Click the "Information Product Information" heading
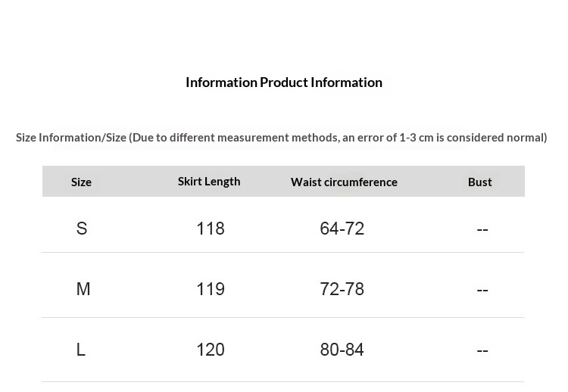The image size is (568, 392). click(284, 82)
